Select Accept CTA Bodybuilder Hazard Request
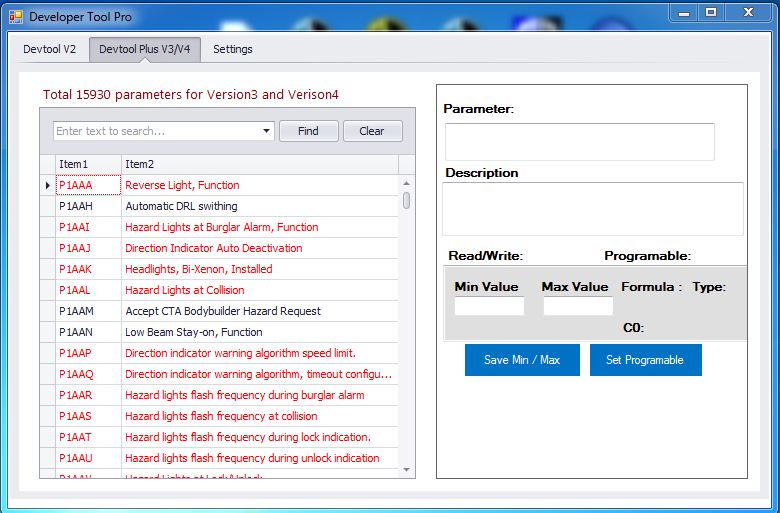This screenshot has height=513, width=780. (x=260, y=311)
